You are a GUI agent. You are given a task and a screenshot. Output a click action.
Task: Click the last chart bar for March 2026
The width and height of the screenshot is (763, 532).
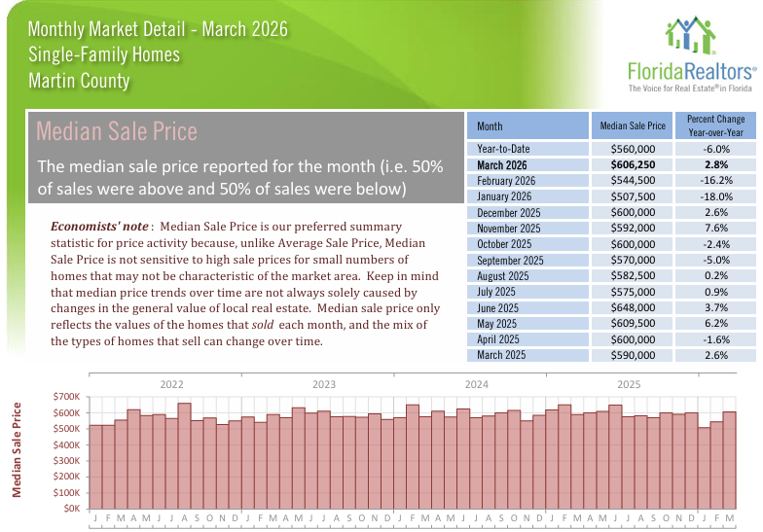tap(730, 461)
